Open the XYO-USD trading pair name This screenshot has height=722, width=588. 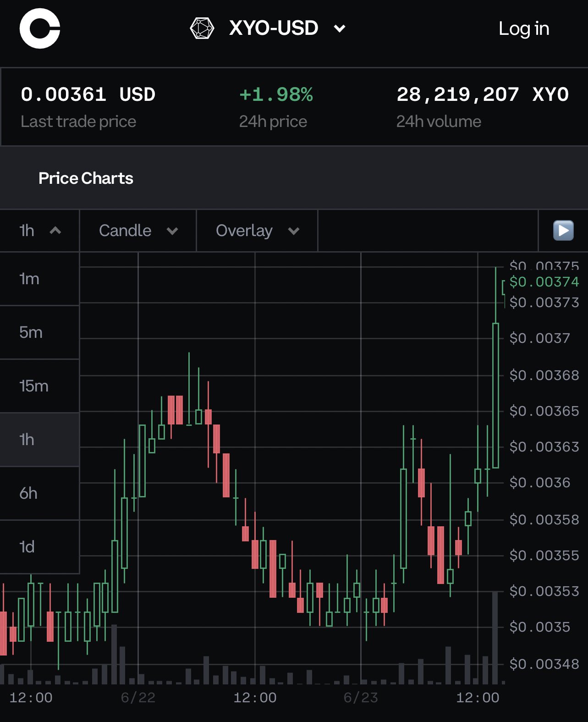pyautogui.click(x=274, y=28)
